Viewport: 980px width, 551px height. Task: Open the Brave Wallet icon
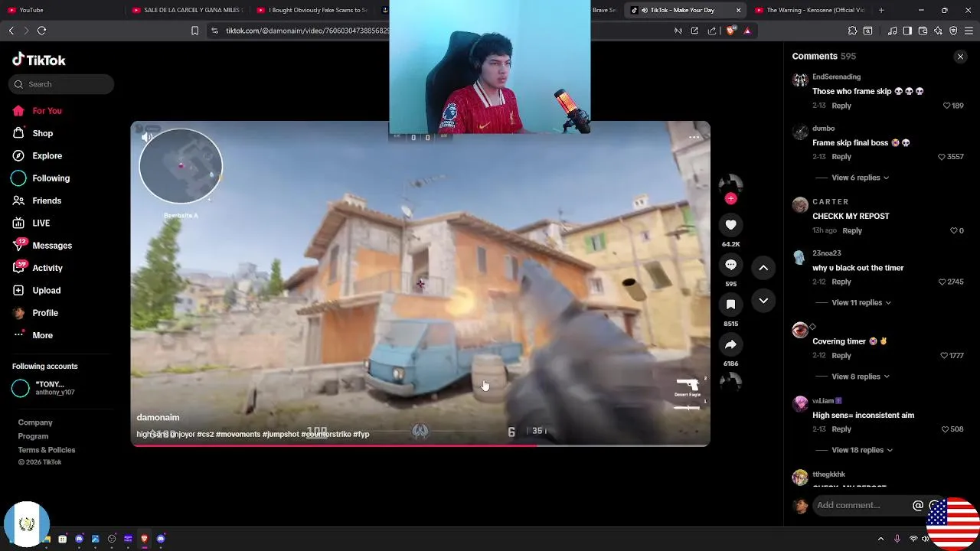tap(923, 31)
